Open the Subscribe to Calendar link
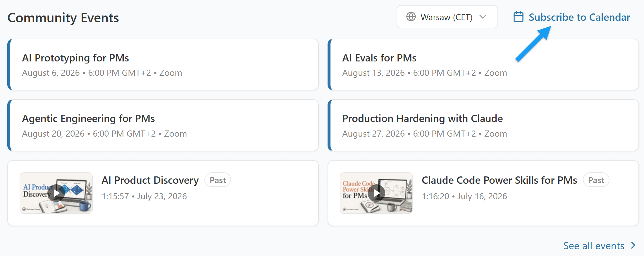This screenshot has height=256, width=644. [x=572, y=17]
